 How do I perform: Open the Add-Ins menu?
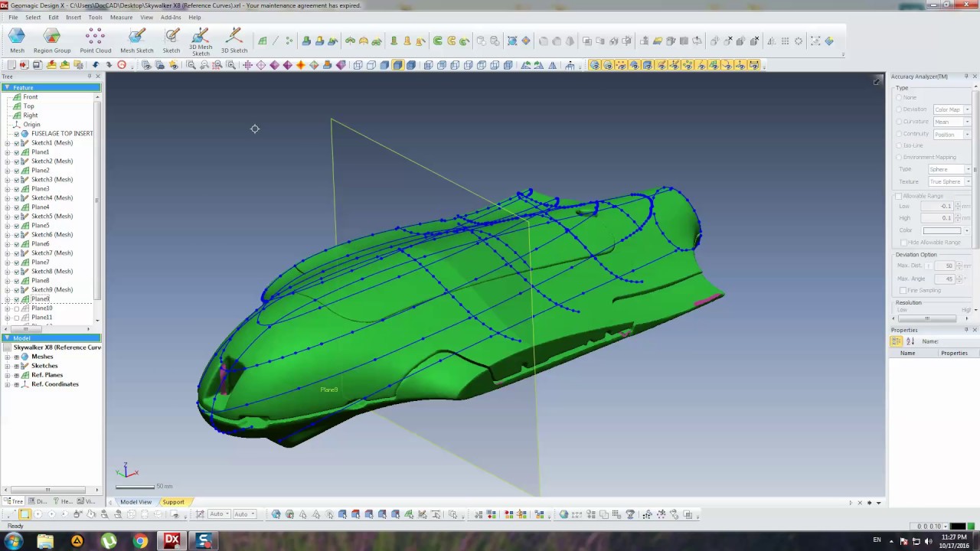click(x=171, y=17)
